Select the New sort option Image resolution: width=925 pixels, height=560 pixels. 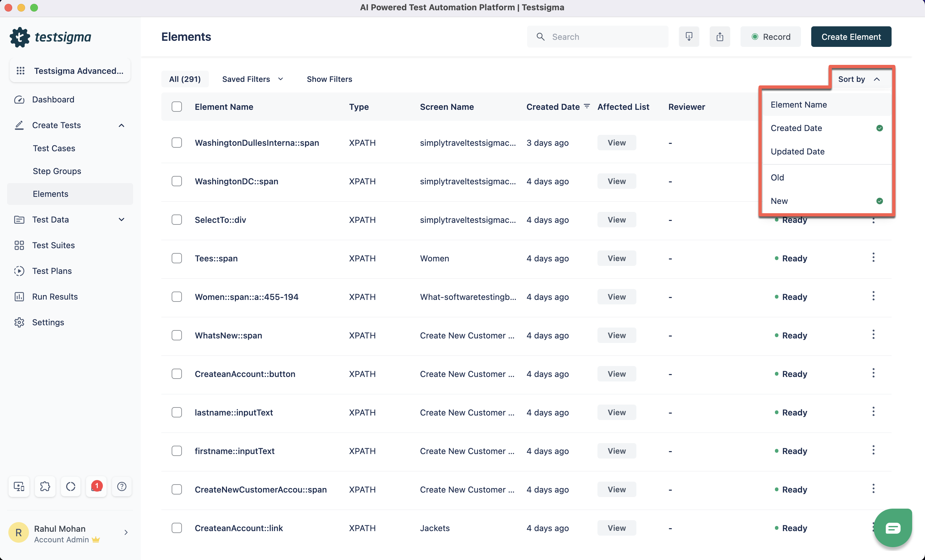click(x=780, y=201)
